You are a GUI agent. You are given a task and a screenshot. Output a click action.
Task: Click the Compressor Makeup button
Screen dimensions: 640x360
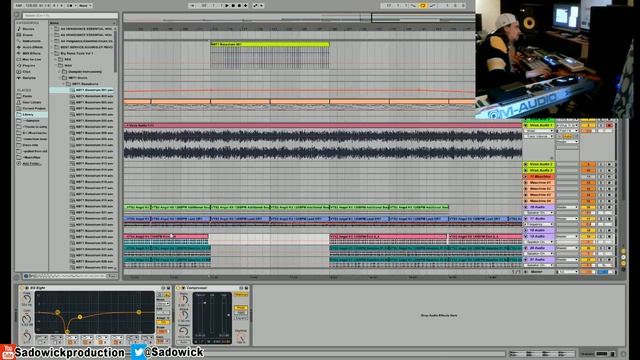point(240,294)
